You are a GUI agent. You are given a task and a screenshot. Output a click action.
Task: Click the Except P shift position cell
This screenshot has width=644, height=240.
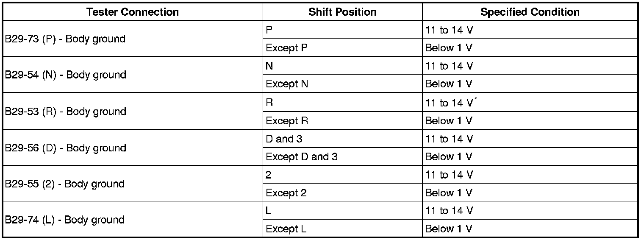[x=287, y=48]
